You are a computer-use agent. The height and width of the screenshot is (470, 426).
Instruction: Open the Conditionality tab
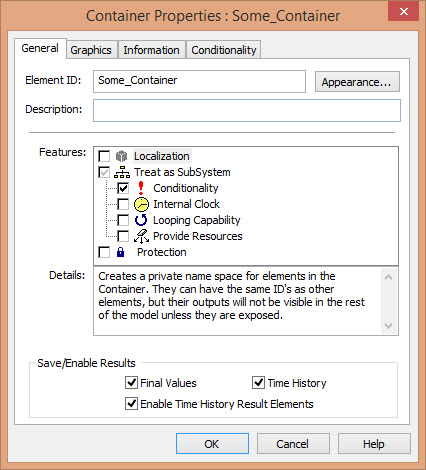click(224, 50)
